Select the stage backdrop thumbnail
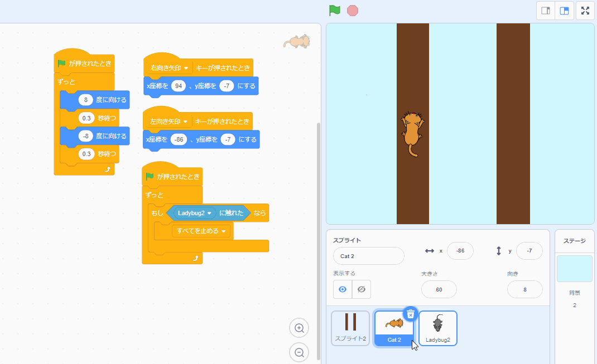Image resolution: width=597 pixels, height=364 pixels. click(x=574, y=269)
